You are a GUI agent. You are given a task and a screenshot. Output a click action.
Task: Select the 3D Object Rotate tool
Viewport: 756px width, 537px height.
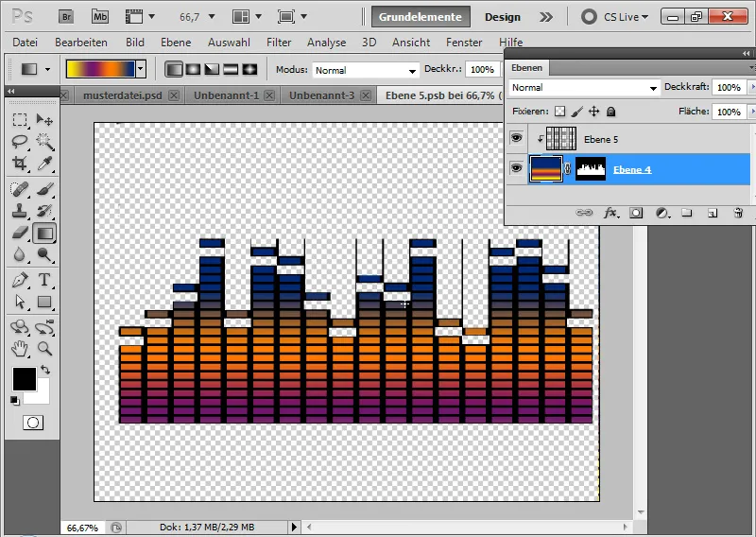[20, 327]
